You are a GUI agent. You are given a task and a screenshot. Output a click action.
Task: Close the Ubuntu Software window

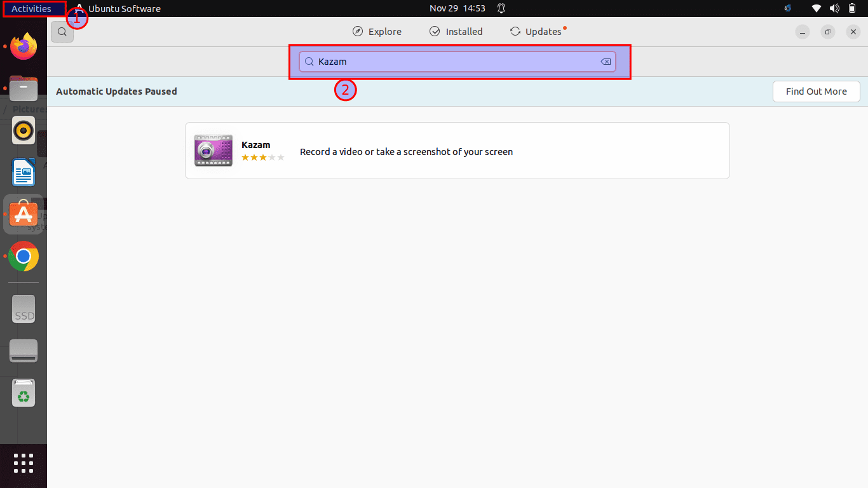coord(853,32)
